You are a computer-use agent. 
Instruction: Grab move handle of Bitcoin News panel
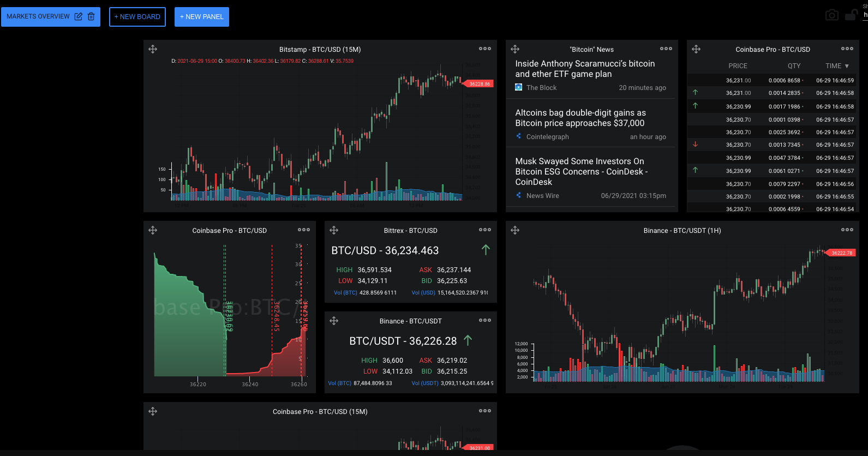515,49
